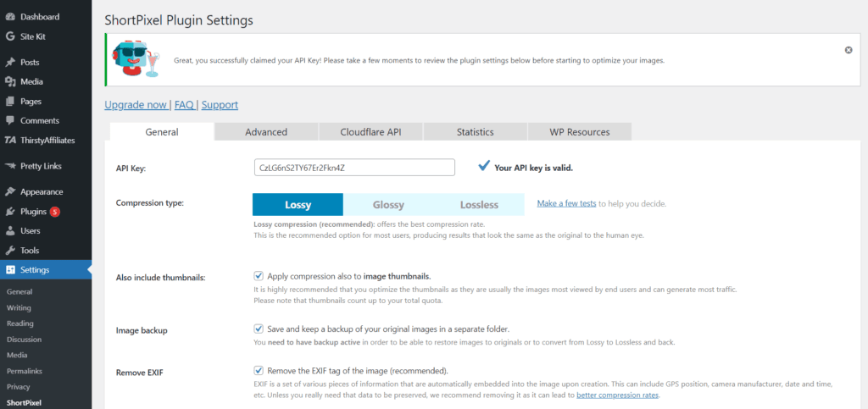The image size is (868, 409).
Task: Follow the better compression rates link
Action: click(617, 395)
